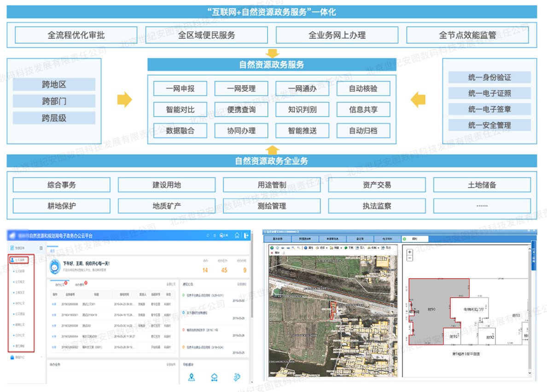Open the 绘制 dropdown in map toolbar
This screenshot has height=392, width=547.
click(374, 248)
